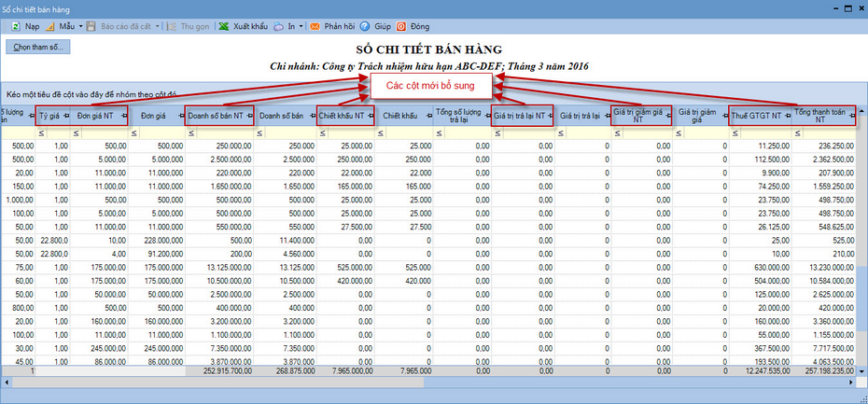Expand the In print dropdown arrow
868x404 pixels.
coord(301,26)
